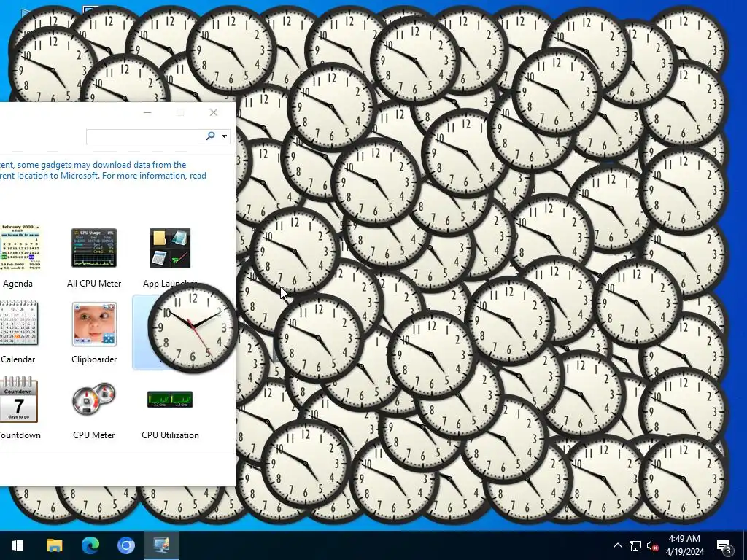Select the CPU Utilization gadget icon
747x560 pixels.
(170, 400)
